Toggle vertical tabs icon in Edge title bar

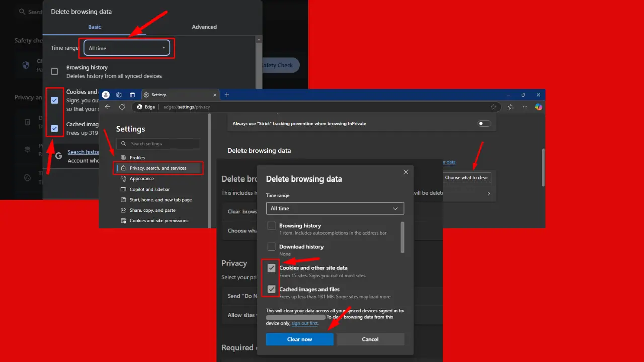tap(132, 95)
